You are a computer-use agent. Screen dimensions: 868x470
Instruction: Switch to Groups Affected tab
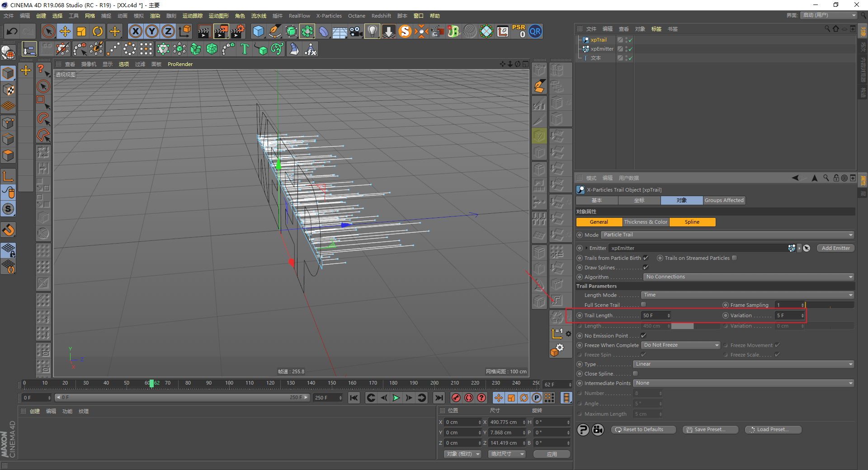pos(724,200)
